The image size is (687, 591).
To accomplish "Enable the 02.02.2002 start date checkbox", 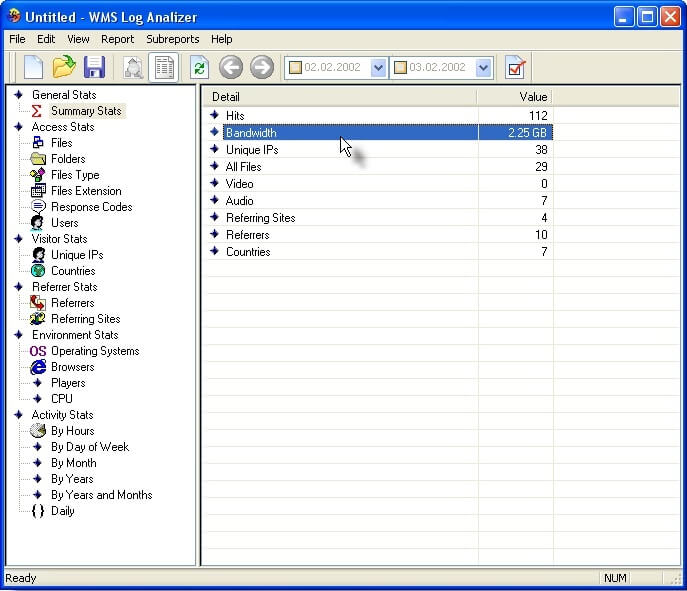I will [x=295, y=67].
